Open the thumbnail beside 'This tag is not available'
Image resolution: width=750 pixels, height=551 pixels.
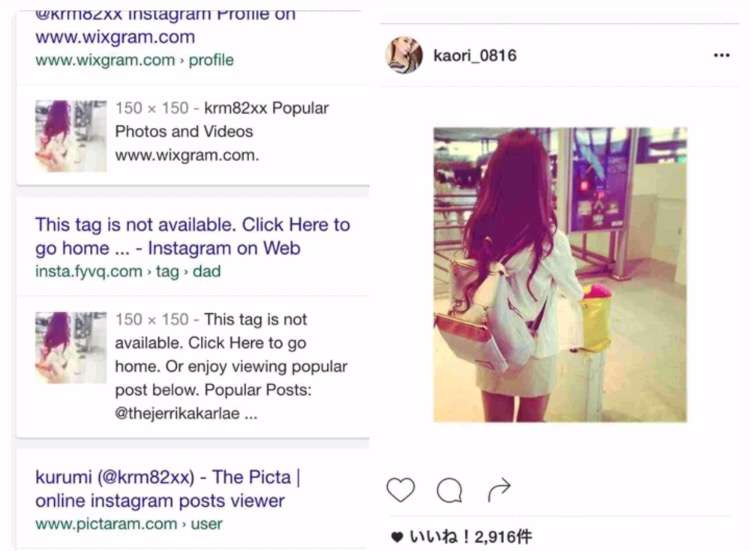(71, 348)
